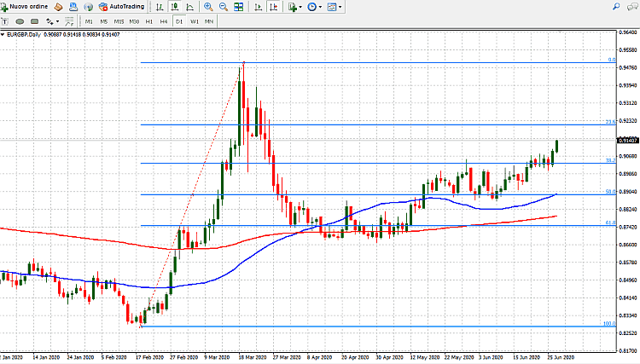Zoom in on the chart

tap(208, 6)
